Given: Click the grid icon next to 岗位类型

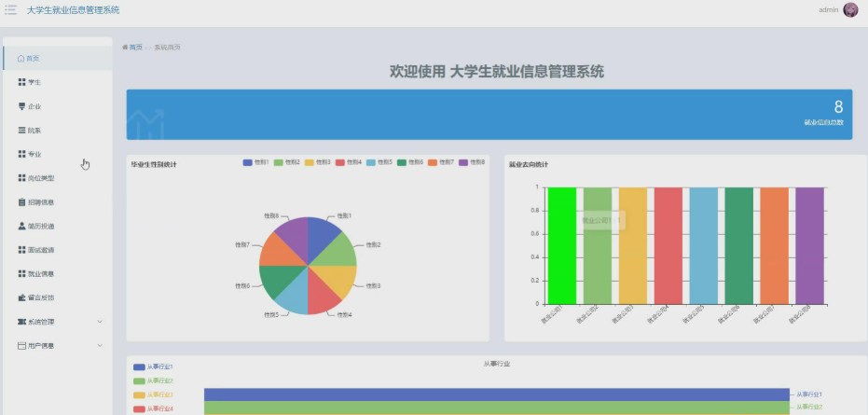Looking at the screenshot, I should (x=21, y=178).
